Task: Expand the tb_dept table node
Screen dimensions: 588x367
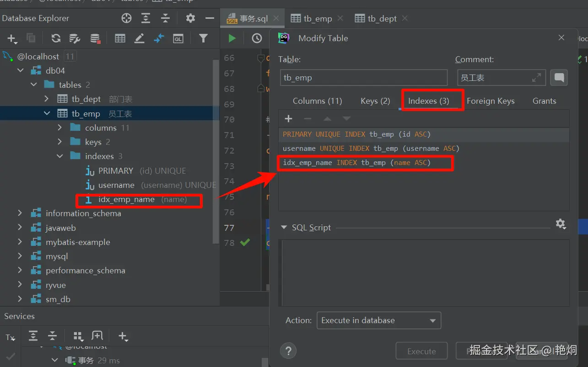Action: coord(47,99)
